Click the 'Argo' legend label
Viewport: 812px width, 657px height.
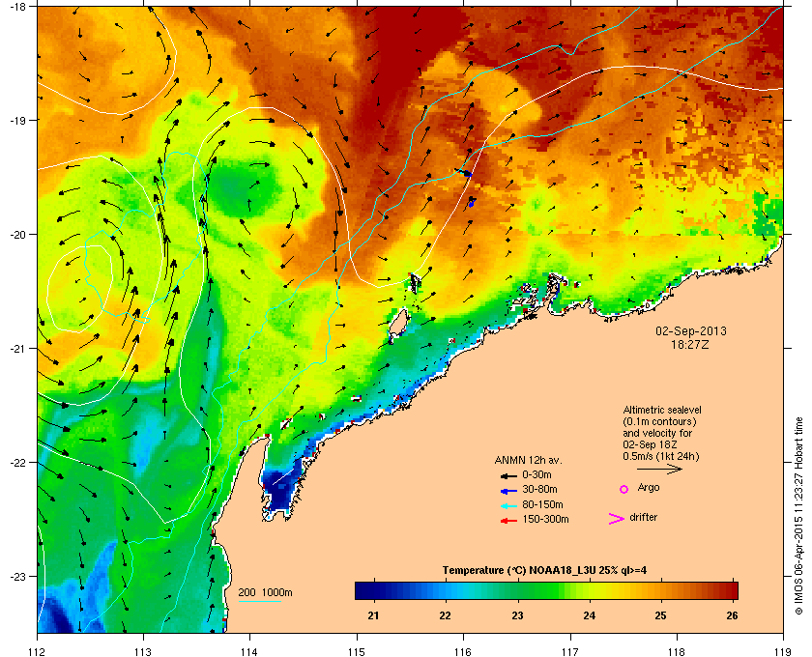pos(649,488)
